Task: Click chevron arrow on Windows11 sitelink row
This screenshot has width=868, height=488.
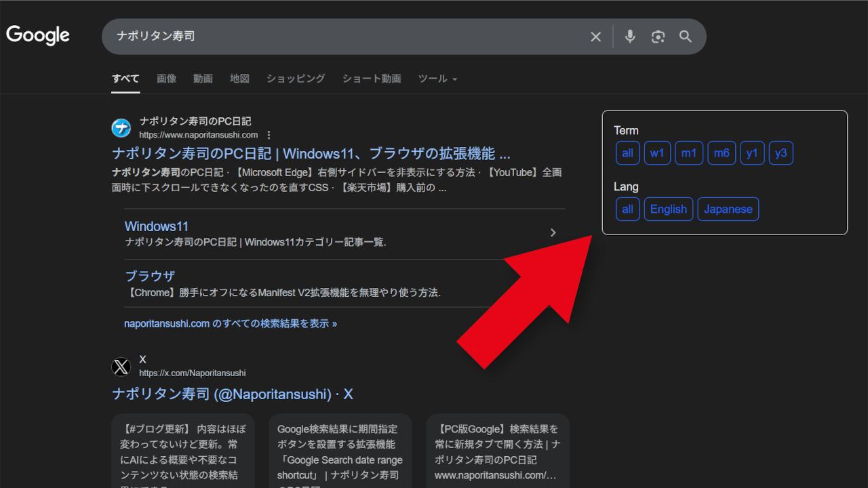Action: click(x=553, y=232)
